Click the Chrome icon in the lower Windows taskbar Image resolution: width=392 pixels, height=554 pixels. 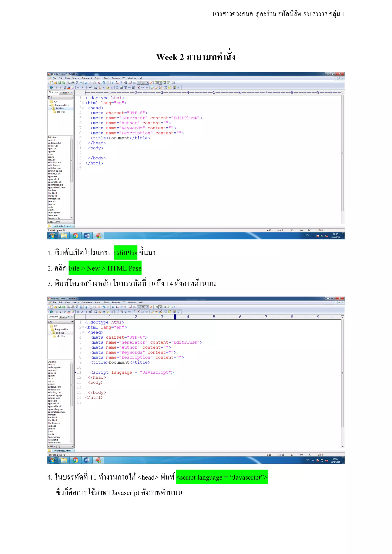(x=75, y=460)
